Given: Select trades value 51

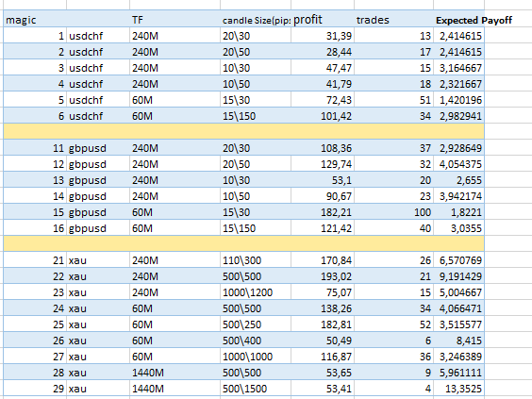Looking at the screenshot, I should click(x=393, y=100).
